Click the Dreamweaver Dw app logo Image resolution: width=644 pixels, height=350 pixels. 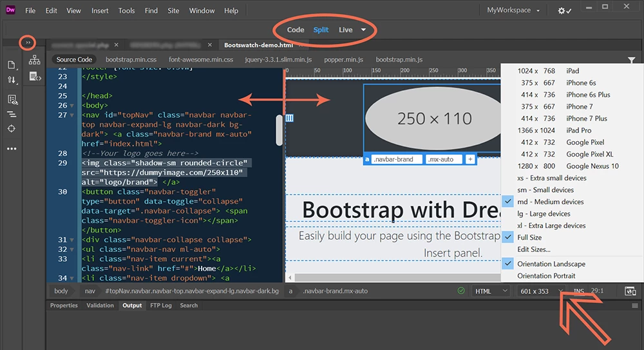pyautogui.click(x=10, y=10)
